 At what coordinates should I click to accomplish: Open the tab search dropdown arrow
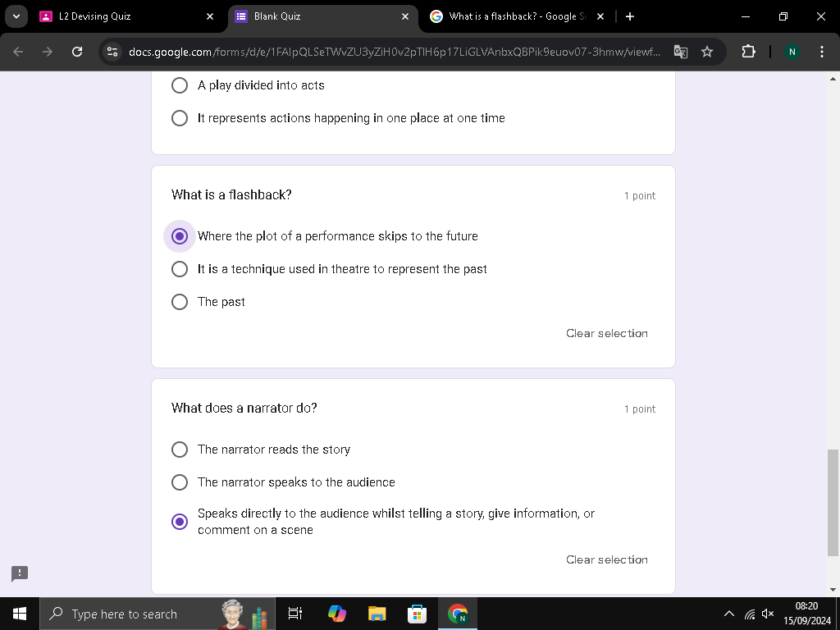point(16,16)
